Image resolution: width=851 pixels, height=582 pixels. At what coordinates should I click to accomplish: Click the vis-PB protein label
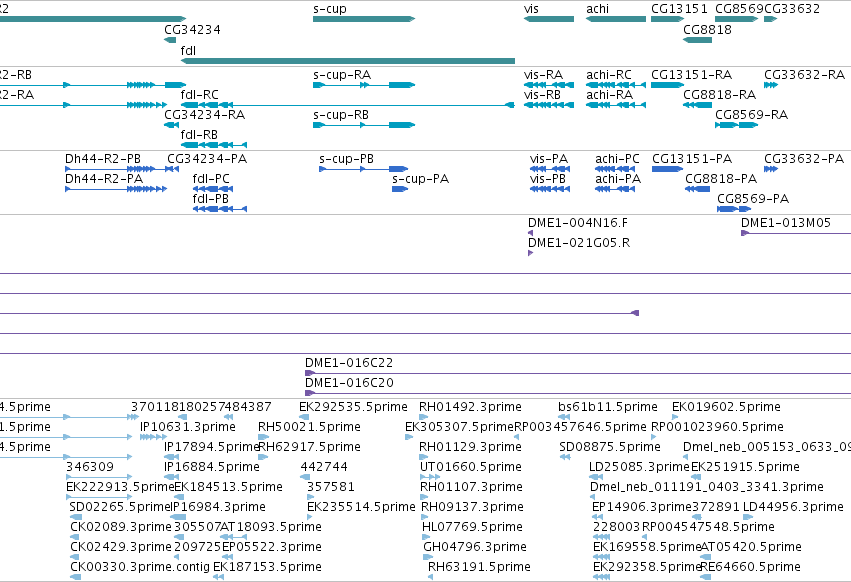548,179
